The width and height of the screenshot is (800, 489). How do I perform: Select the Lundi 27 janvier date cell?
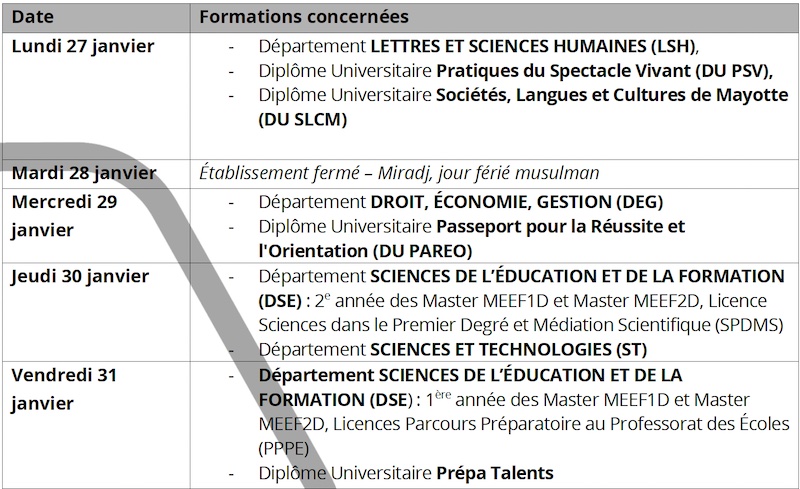coord(96,96)
